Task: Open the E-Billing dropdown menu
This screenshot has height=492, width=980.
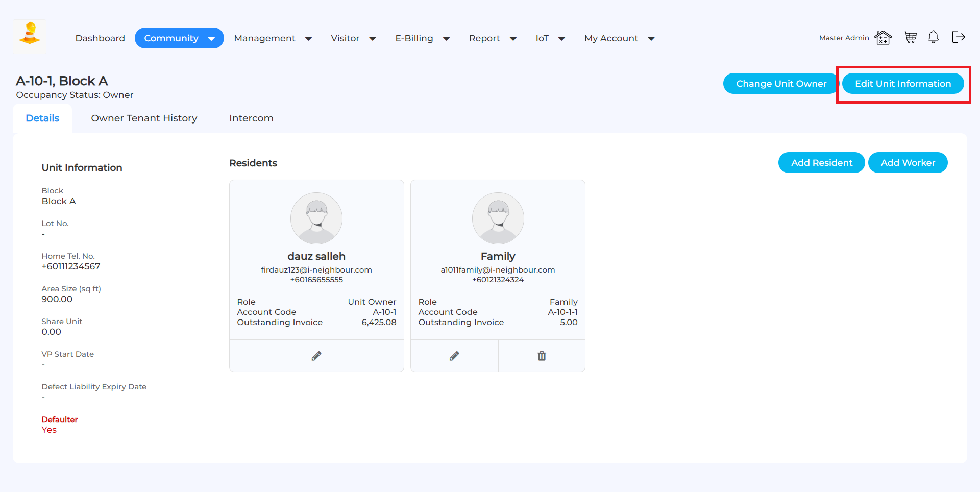Action: 422,38
